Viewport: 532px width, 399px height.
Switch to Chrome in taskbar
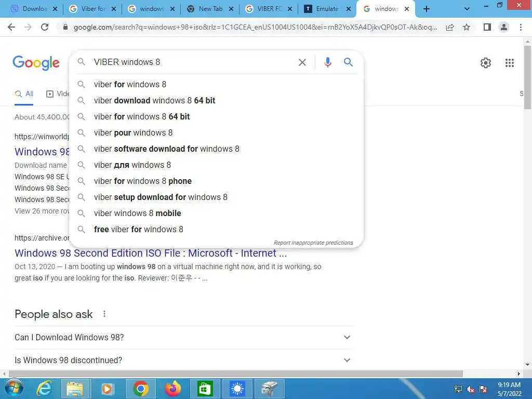pos(140,389)
